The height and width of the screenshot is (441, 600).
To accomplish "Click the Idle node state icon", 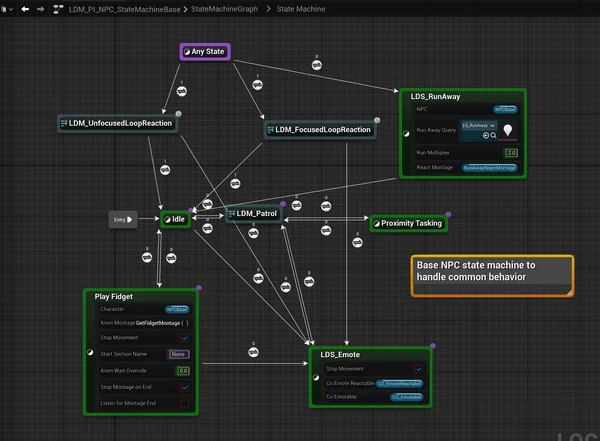I will pos(167,220).
